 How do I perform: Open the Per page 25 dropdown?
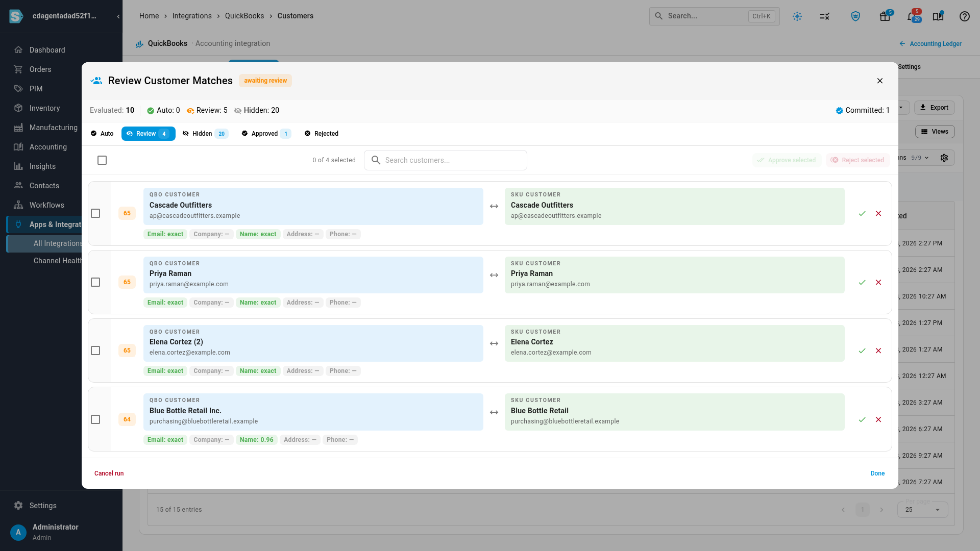point(922,510)
